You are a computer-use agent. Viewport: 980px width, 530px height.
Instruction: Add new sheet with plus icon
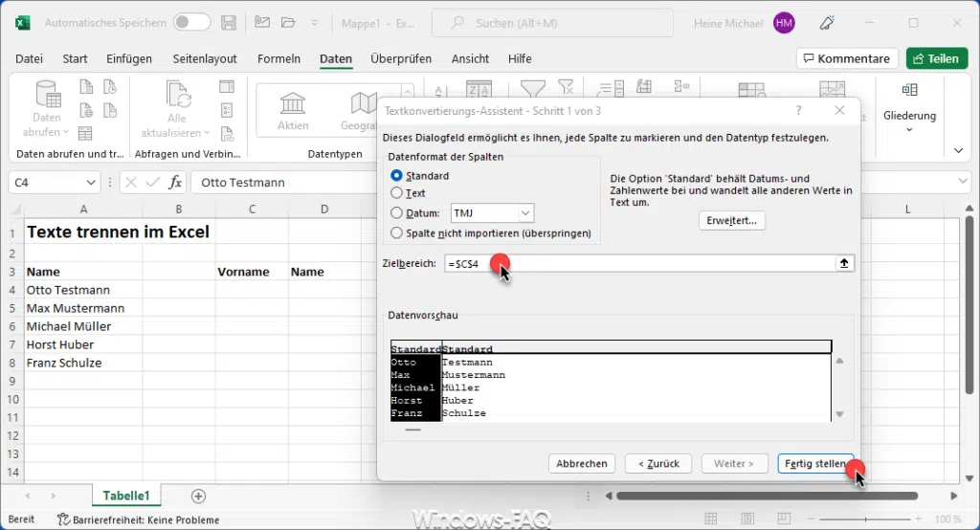(198, 497)
